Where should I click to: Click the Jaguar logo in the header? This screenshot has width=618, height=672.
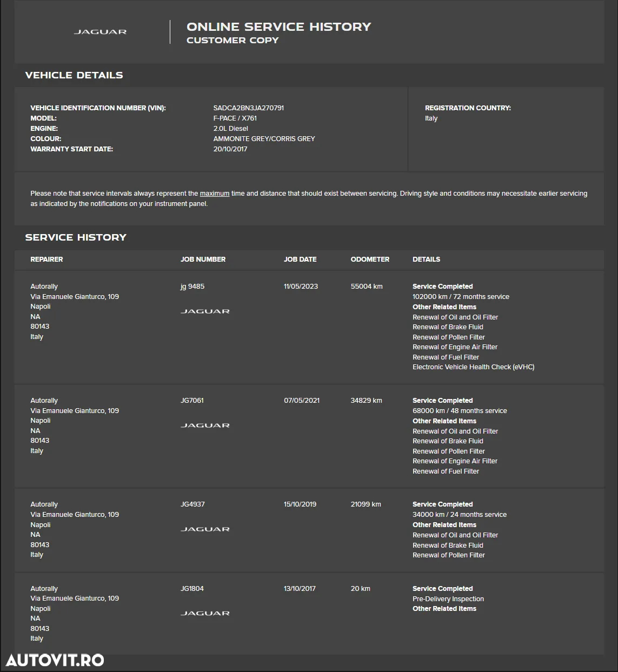coord(100,32)
